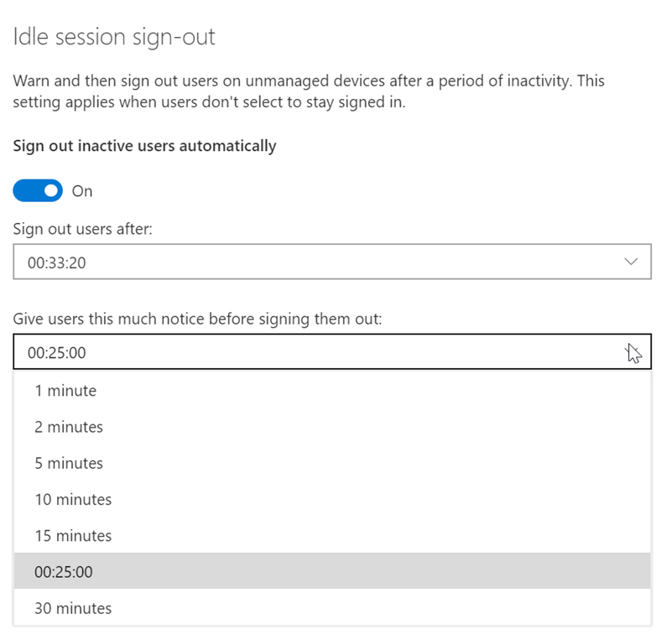Select the "1 minute" option
The height and width of the screenshot is (644, 661).
pos(65,391)
